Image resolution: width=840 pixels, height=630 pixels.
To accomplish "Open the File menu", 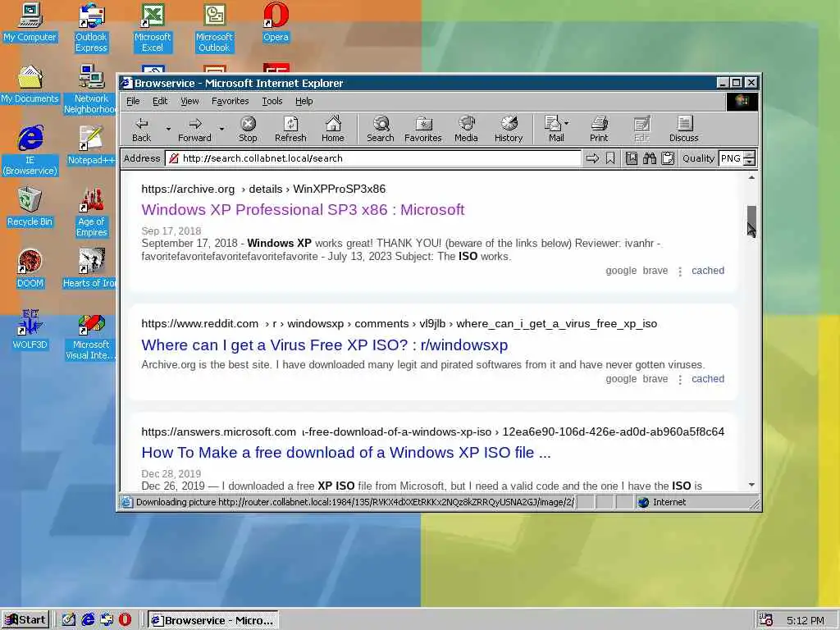I will (x=133, y=101).
